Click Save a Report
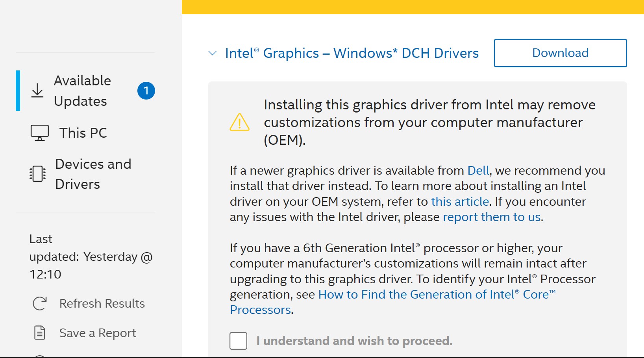 point(97,332)
